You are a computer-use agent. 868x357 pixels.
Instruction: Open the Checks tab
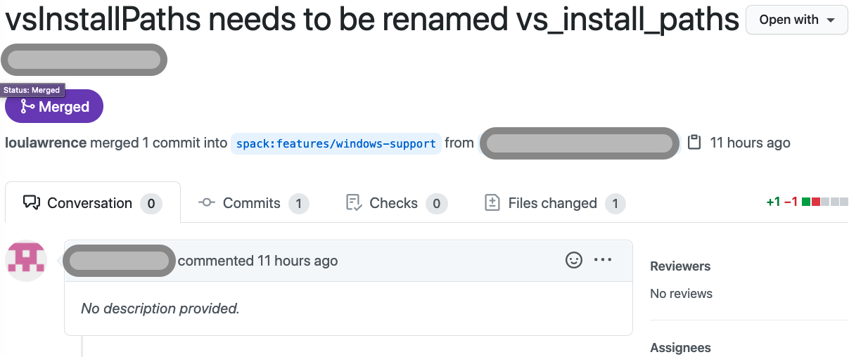coord(397,203)
